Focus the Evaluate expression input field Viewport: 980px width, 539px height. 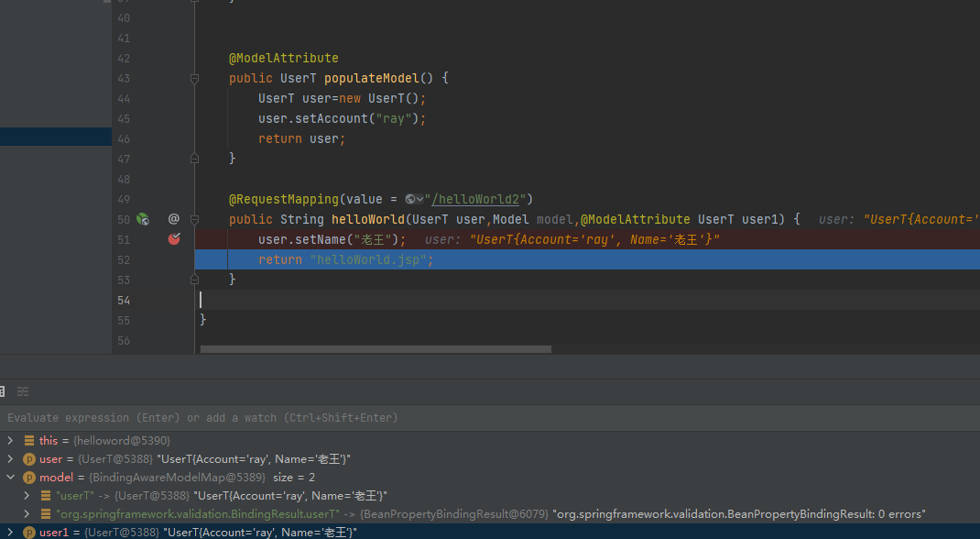490,418
